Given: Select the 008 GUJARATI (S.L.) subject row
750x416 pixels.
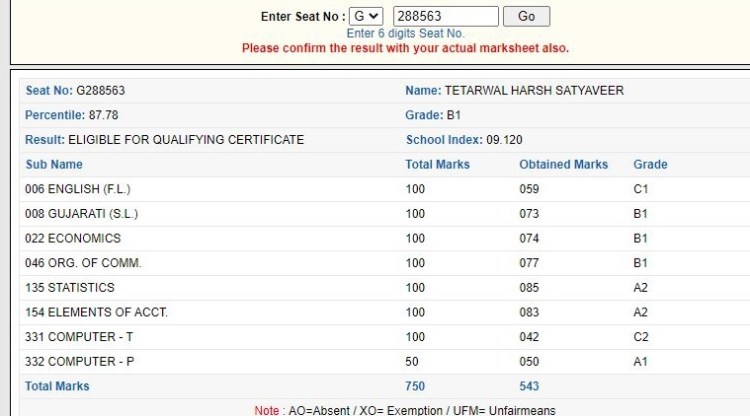Looking at the screenshot, I should pos(81,214).
